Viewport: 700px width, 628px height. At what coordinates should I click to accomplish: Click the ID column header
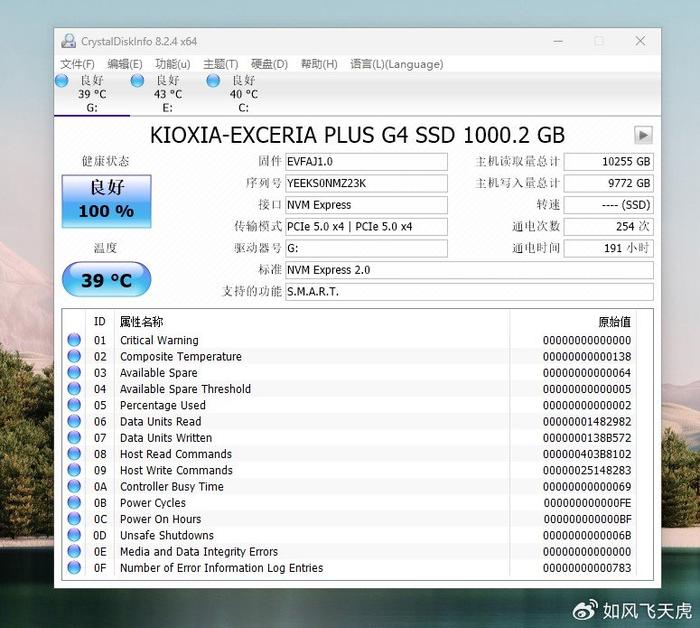[x=100, y=322]
